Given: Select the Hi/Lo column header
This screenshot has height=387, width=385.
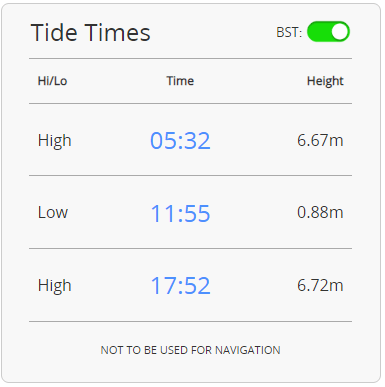Looking at the screenshot, I should point(52,81).
